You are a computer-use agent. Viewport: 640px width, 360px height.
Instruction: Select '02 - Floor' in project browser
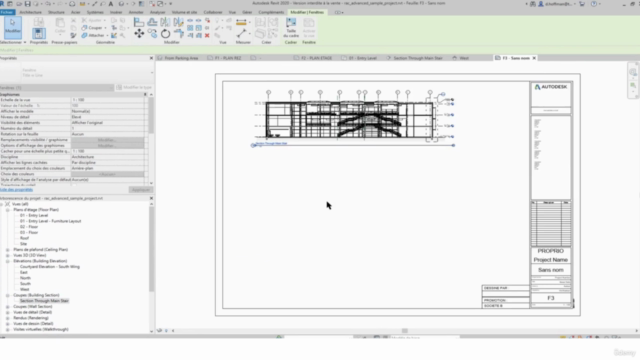point(29,227)
